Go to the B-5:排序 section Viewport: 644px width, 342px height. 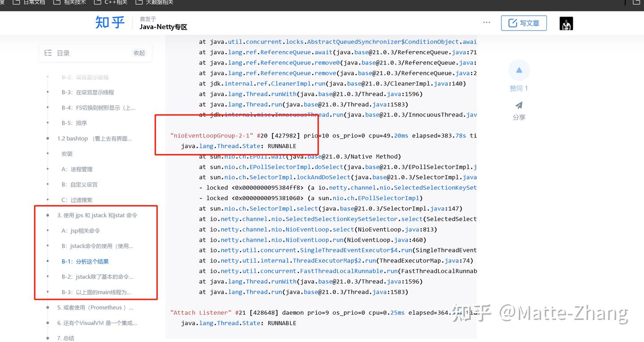[74, 123]
